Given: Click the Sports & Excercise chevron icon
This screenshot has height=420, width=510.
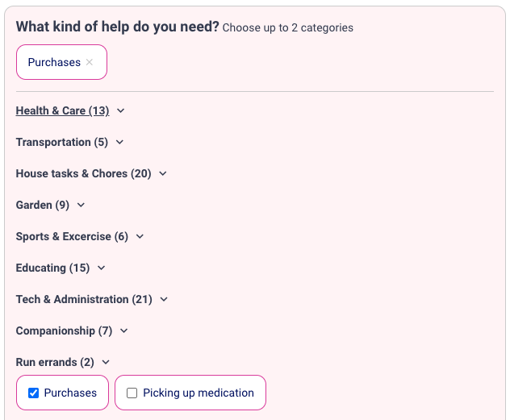Looking at the screenshot, I should (x=140, y=237).
